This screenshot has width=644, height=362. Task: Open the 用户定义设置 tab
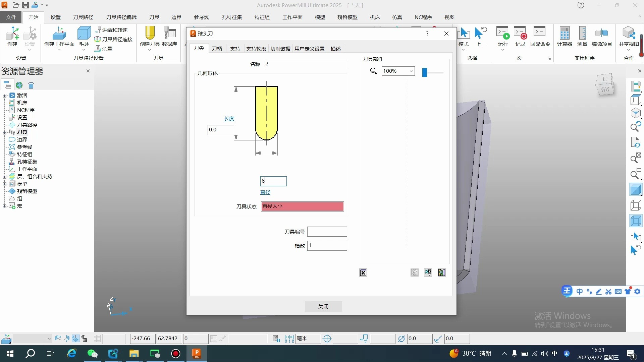(x=310, y=49)
